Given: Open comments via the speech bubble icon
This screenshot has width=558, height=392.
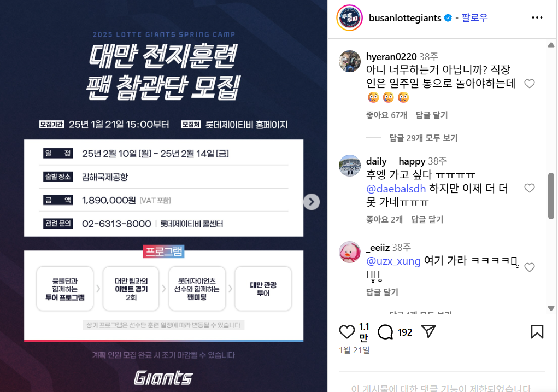Looking at the screenshot, I should point(385,332).
